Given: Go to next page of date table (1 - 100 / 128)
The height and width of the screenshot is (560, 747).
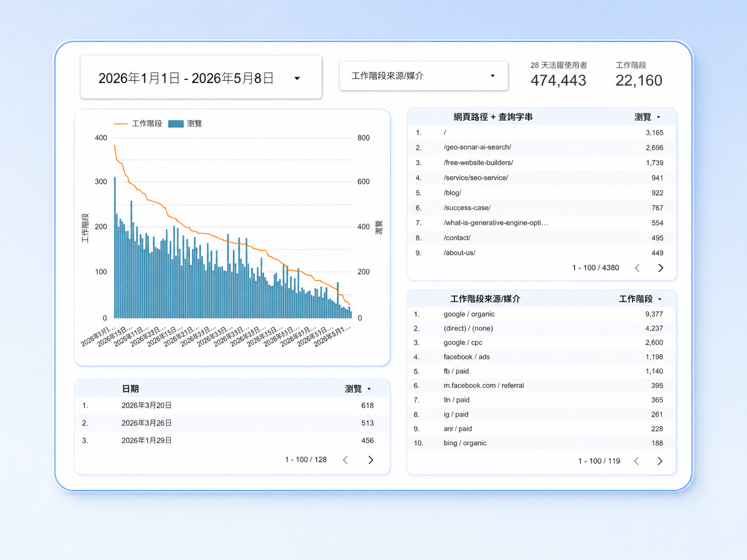Looking at the screenshot, I should point(370,459).
